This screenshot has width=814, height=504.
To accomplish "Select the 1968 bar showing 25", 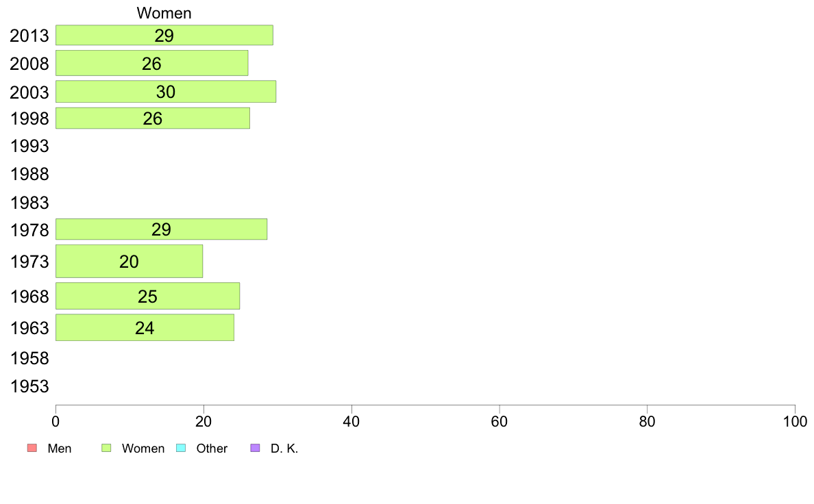I will click(x=147, y=297).
